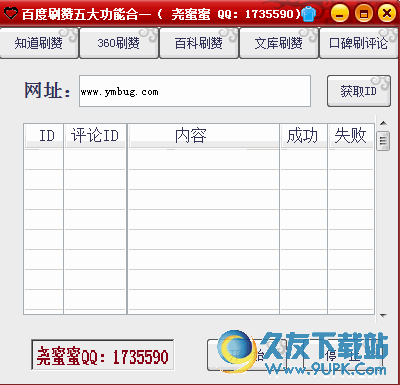Click the 尧蜜蜜QQ: 1735590 contact box
Screen dimensions: 400x385
tap(103, 355)
